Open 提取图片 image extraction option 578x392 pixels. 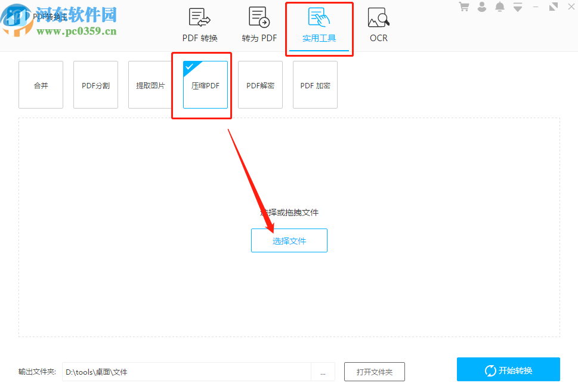[150, 84]
